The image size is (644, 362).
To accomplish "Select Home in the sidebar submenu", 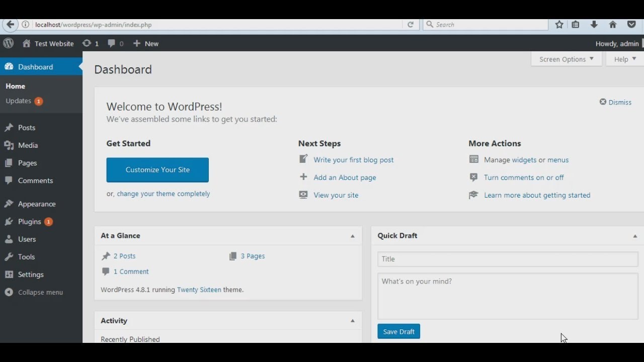I will tap(15, 86).
